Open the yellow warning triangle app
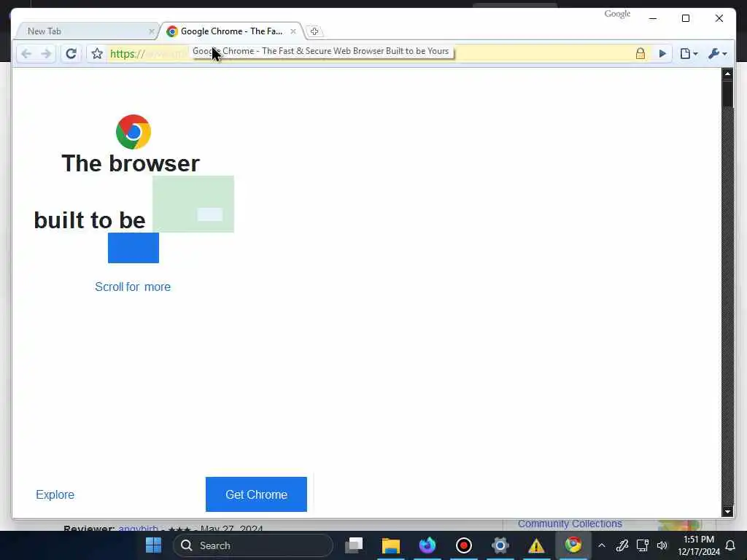 [x=536, y=545]
